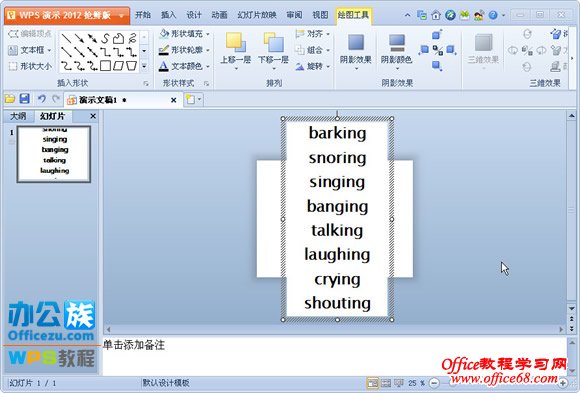Click the Send Backward (下移一层) icon
Screen dimensions: 580x393
(273, 43)
